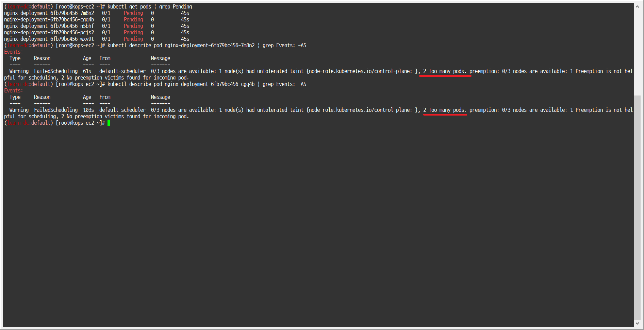Click the default-scheduler source text

[x=122, y=71]
